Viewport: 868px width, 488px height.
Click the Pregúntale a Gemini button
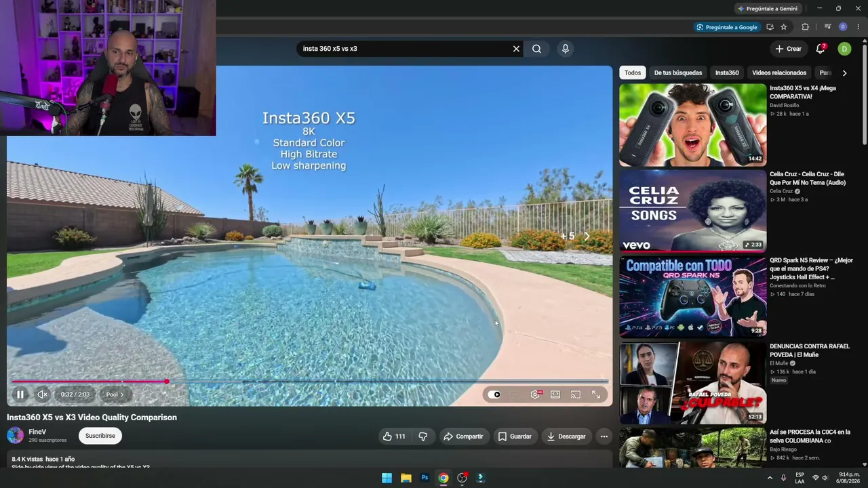point(768,9)
